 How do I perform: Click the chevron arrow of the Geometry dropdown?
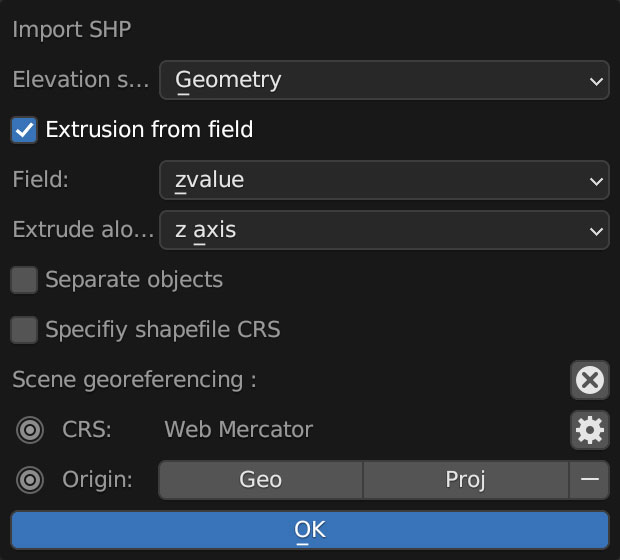(x=596, y=80)
